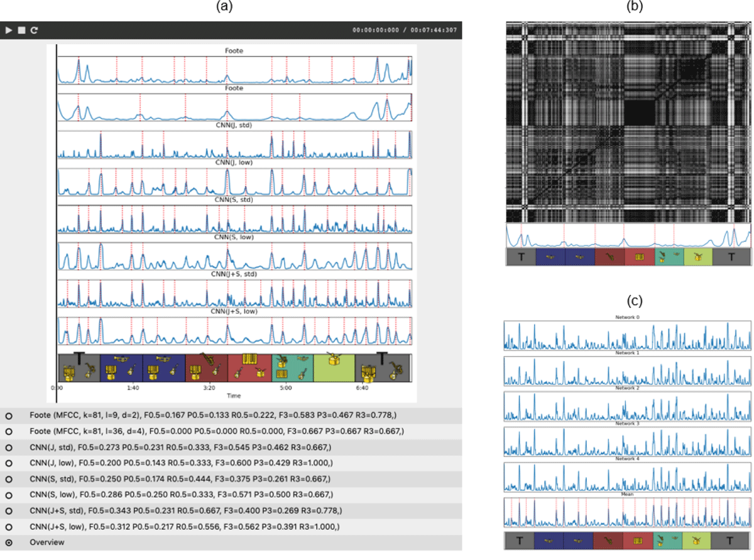This screenshot has width=754, height=560.
Task: Enable the CNN(J+S, low) radio button
Action: [9, 527]
